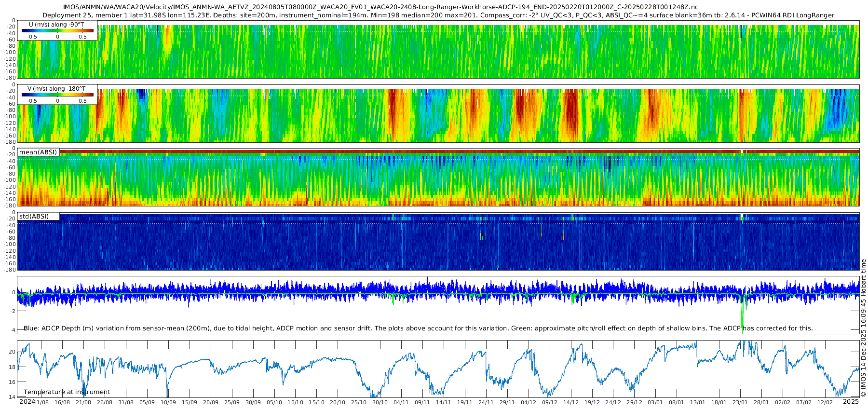The width and height of the screenshot is (868, 410).
Task: Click the std(ABSI) panel label
Action: coord(34,217)
